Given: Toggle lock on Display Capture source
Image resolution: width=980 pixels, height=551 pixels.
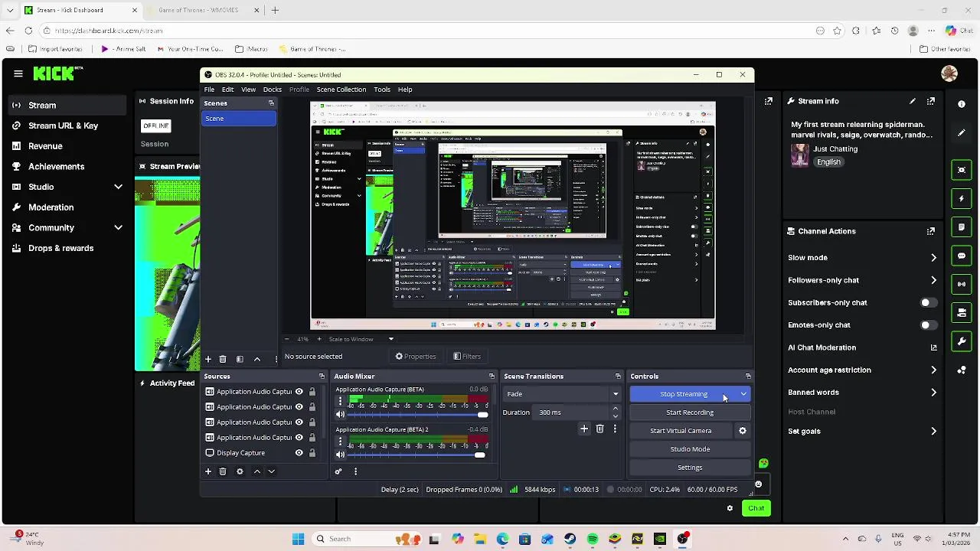Looking at the screenshot, I should tap(312, 453).
